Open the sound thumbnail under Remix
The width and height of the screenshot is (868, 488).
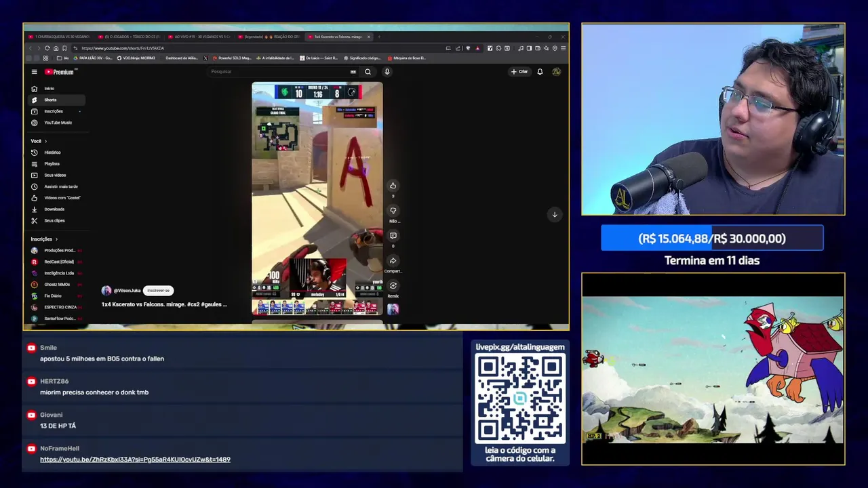393,309
